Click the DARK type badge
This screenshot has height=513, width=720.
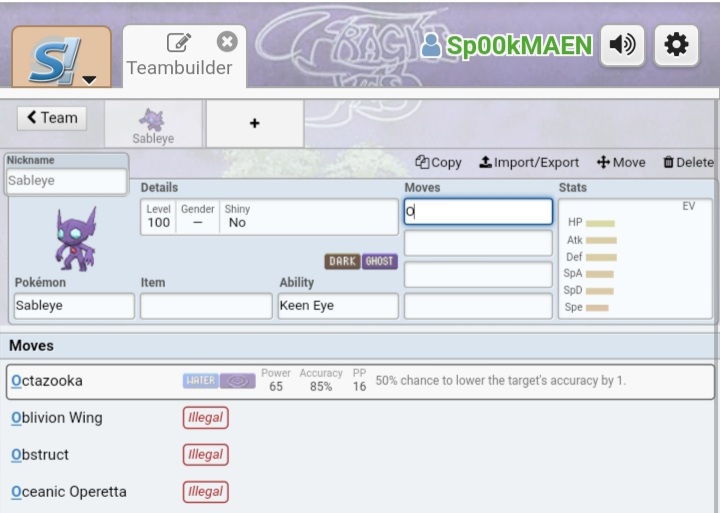click(x=343, y=261)
